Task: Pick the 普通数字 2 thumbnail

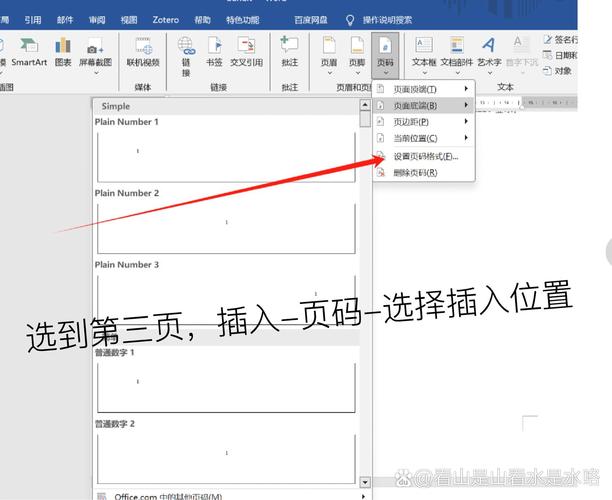Action: (x=226, y=459)
